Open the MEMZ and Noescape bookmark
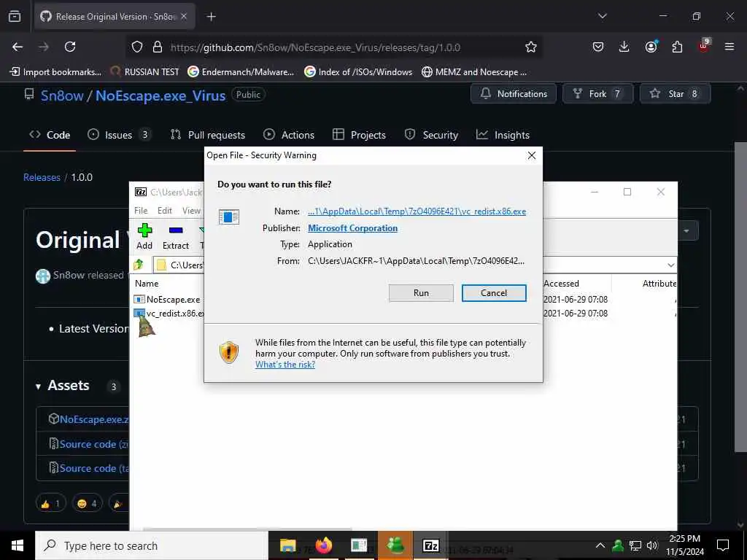 (474, 72)
